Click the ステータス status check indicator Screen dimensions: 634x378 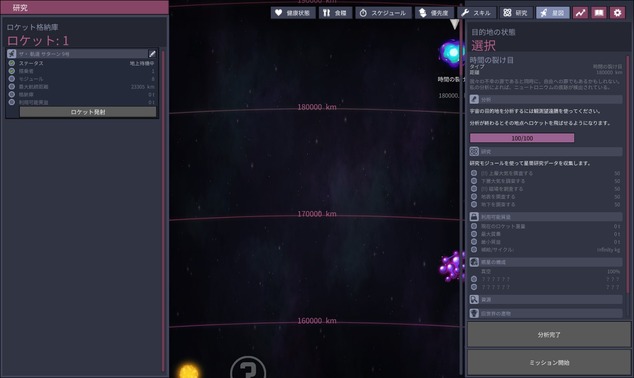point(12,63)
